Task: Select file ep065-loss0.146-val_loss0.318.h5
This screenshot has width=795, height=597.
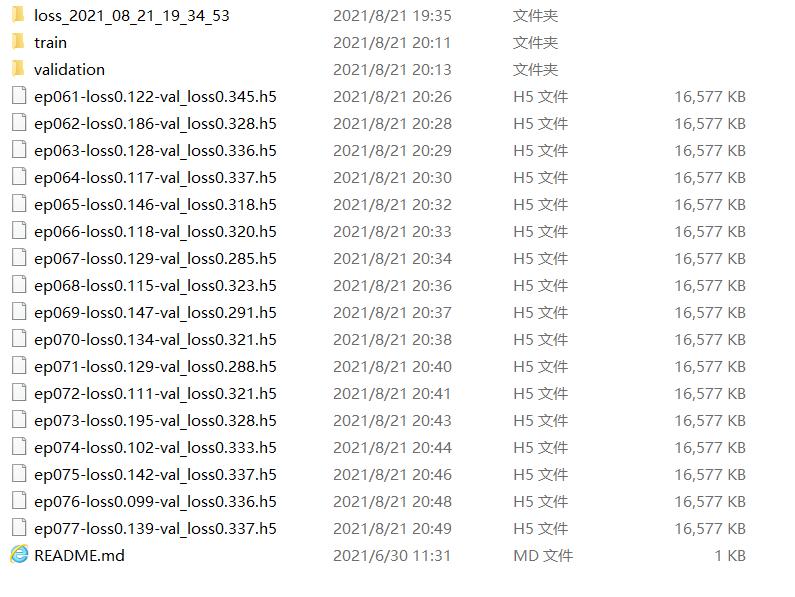Action: [x=155, y=204]
